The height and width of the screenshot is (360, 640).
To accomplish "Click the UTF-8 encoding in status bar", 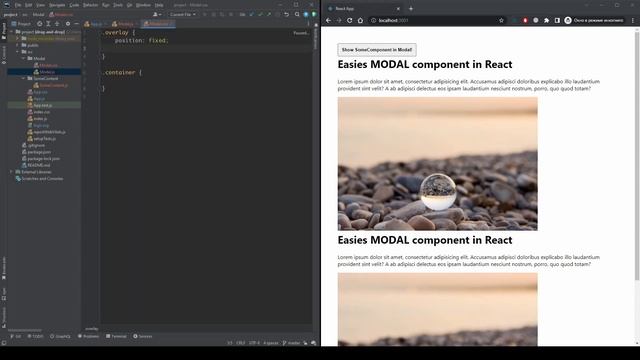I will [254, 343].
